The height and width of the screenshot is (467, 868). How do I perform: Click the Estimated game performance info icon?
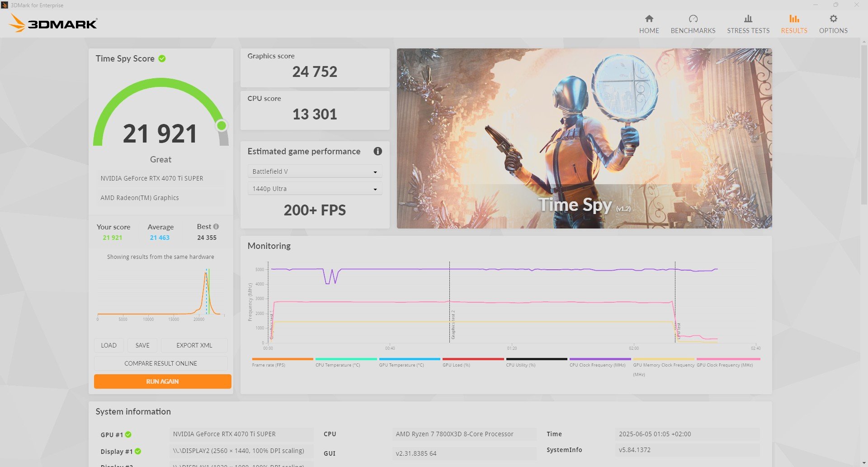point(377,151)
